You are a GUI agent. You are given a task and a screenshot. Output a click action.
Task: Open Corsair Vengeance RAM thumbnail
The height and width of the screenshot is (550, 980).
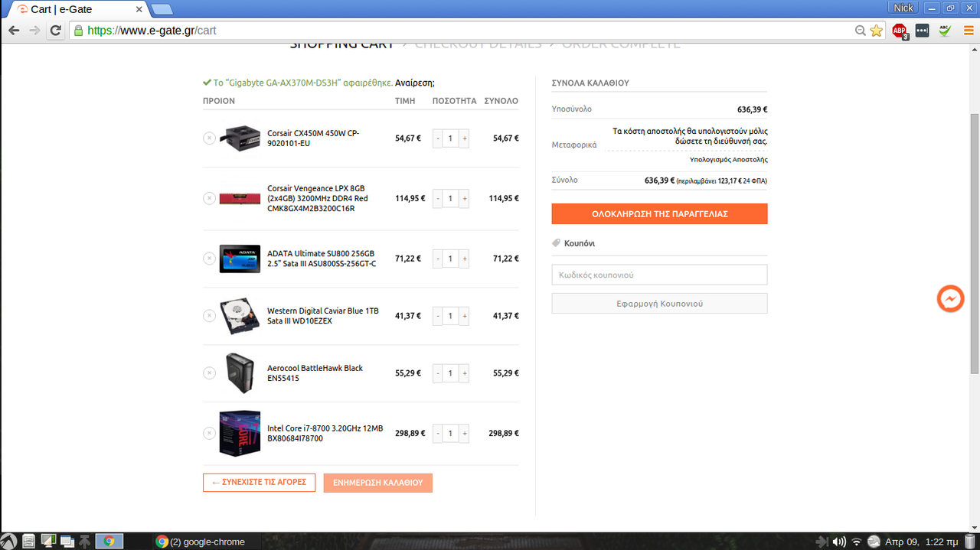[240, 198]
